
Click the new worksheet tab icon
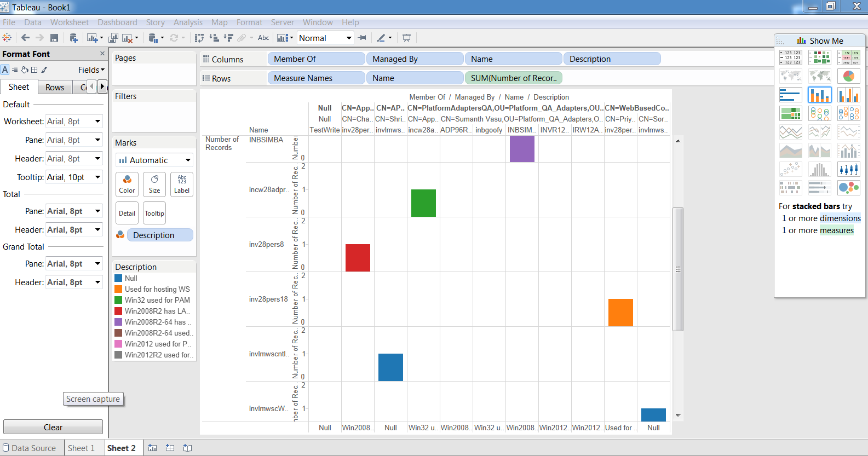pyautogui.click(x=152, y=448)
